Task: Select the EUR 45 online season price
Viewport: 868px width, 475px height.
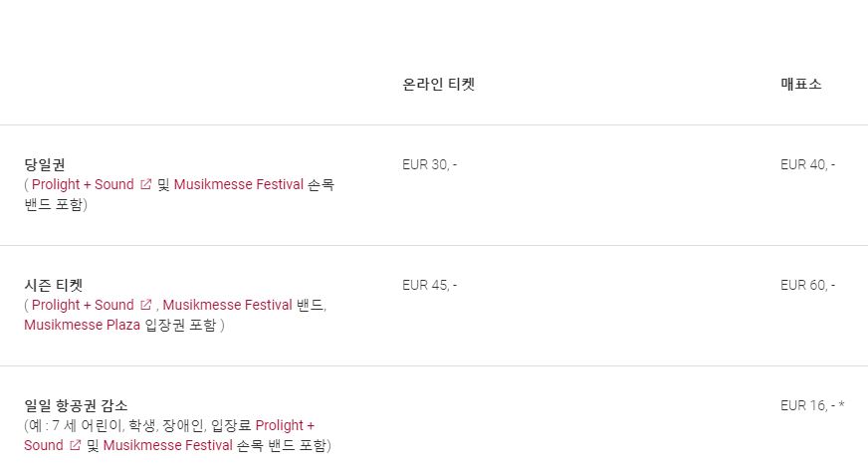Action: (x=430, y=285)
